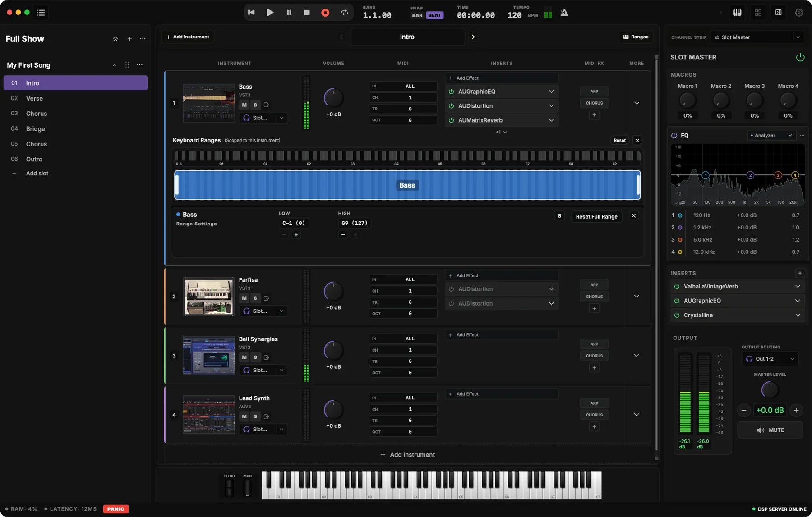Solo the Bass instrument
Screen dimensions: 812x517
[255, 105]
